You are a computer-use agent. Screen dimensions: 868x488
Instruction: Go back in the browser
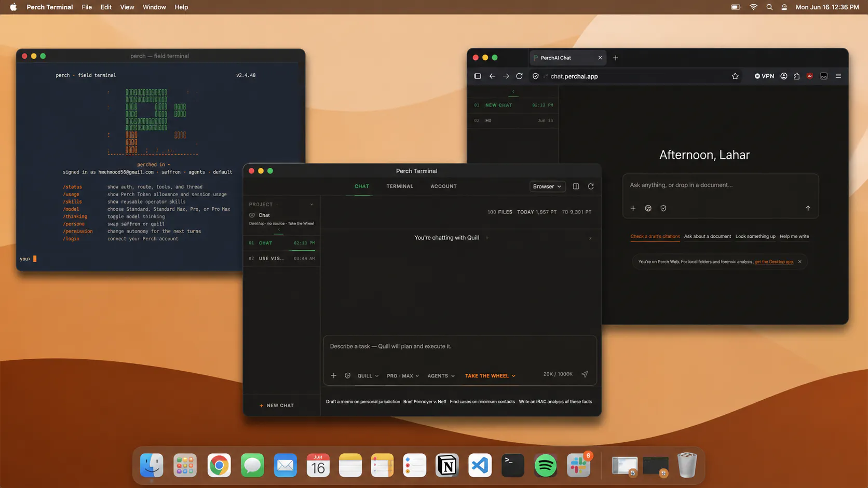(492, 76)
